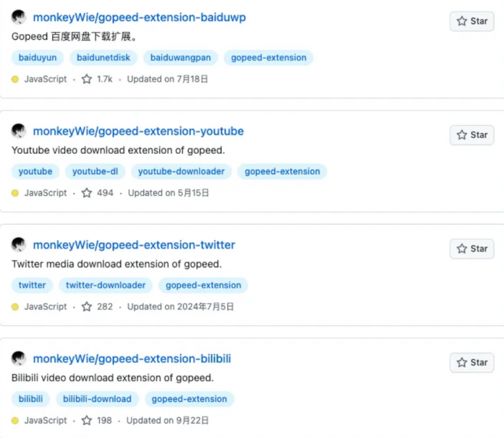Screen dimensions: 504x438
Task: Select the youtube-downloader topic tag
Action: [181, 172]
